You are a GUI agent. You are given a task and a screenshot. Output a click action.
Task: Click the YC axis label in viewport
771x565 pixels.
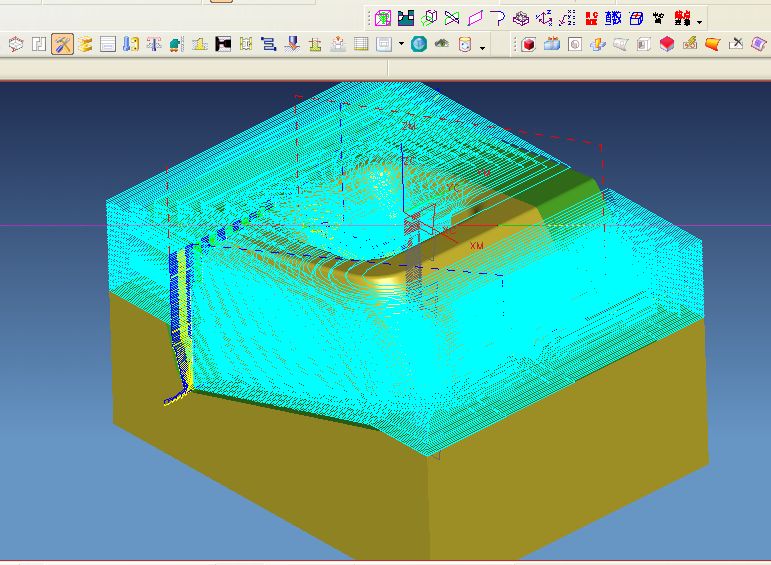453,187
